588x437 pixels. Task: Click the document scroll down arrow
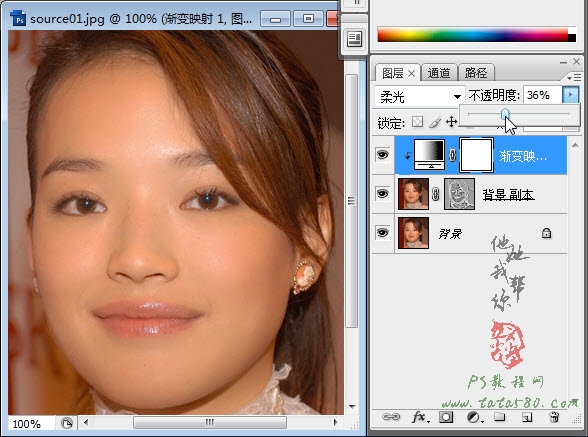tap(352, 407)
